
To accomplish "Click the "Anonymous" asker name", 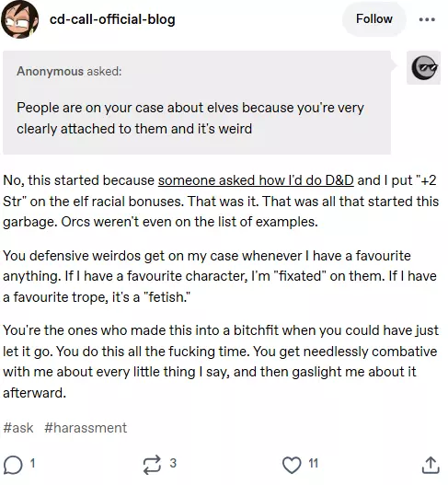I will [x=50, y=72].
